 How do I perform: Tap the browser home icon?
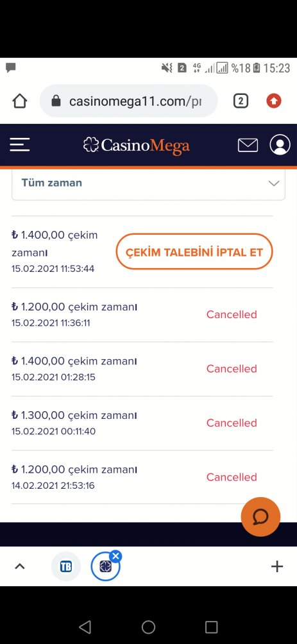(x=20, y=101)
